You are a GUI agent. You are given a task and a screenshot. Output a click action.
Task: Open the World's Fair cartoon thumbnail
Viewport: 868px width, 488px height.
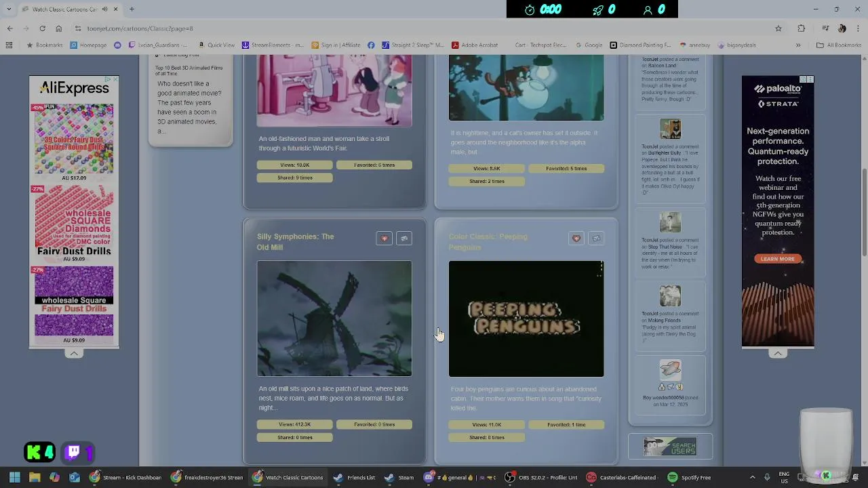[x=334, y=91]
